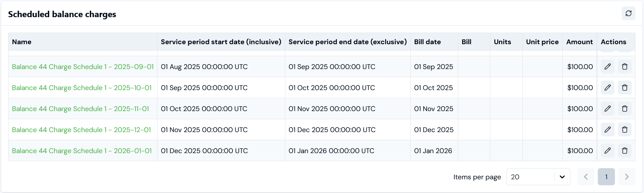Edit the 2026-01-01 charge schedule row
This screenshot has height=193, width=644.
pyautogui.click(x=607, y=151)
